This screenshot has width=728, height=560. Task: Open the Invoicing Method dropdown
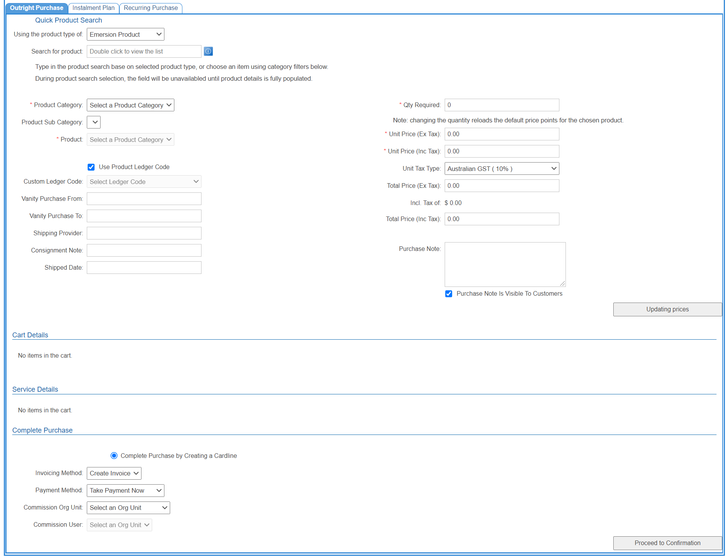tap(114, 473)
